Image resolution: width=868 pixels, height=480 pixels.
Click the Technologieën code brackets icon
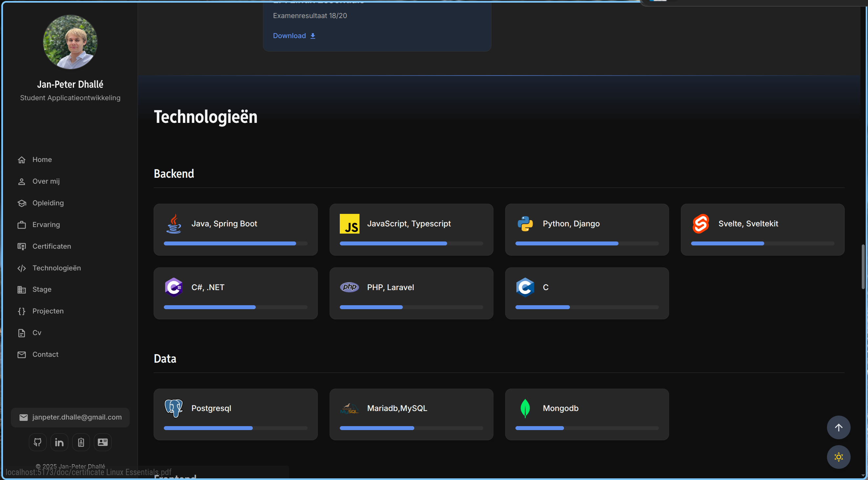point(22,268)
